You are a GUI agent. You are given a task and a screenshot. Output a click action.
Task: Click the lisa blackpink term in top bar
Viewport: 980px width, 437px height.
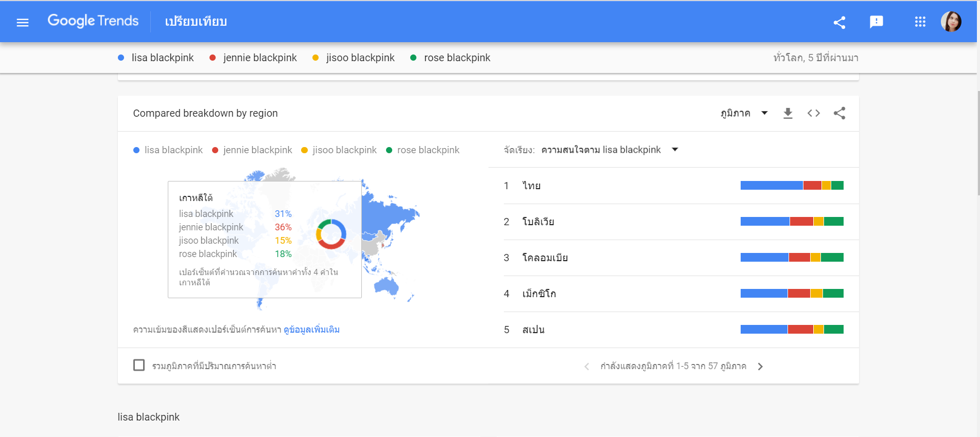coord(156,58)
